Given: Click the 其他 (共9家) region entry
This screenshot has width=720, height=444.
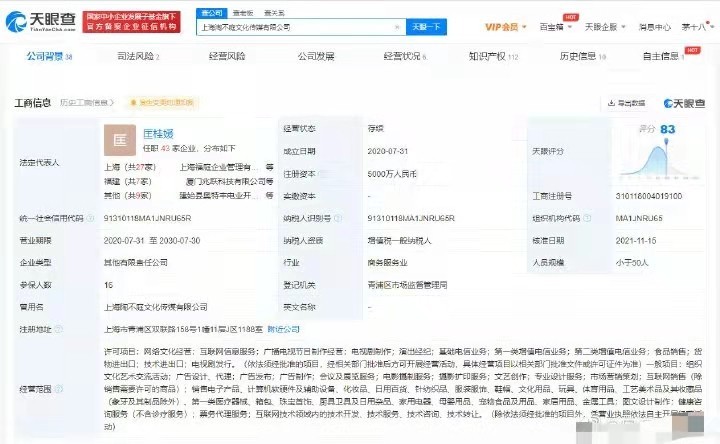Looking at the screenshot, I should [128, 196].
